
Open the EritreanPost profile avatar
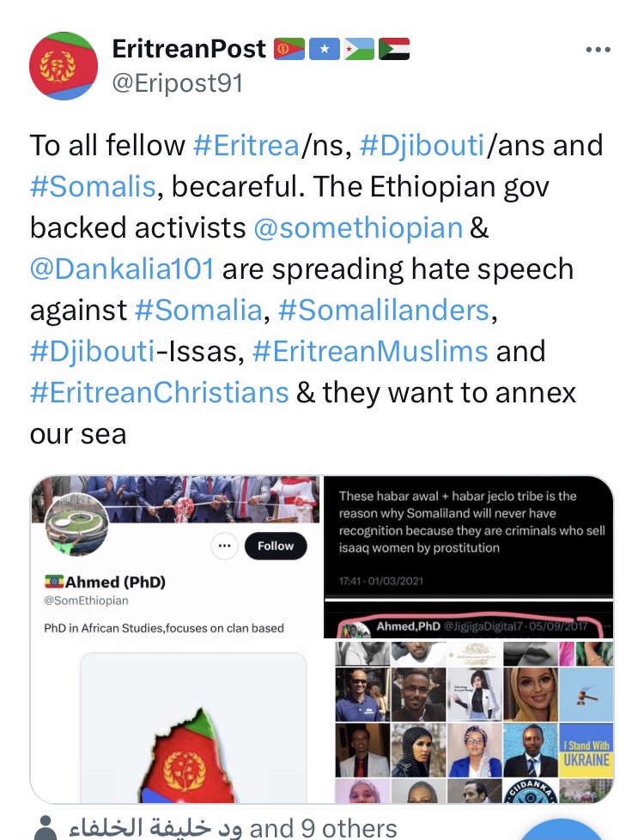(x=64, y=66)
